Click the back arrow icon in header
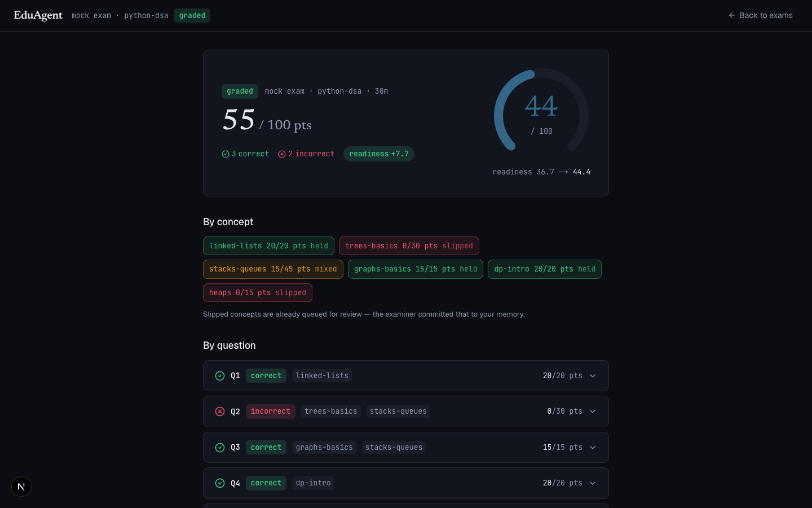Screen dimensions: 812x508 (732, 15)
